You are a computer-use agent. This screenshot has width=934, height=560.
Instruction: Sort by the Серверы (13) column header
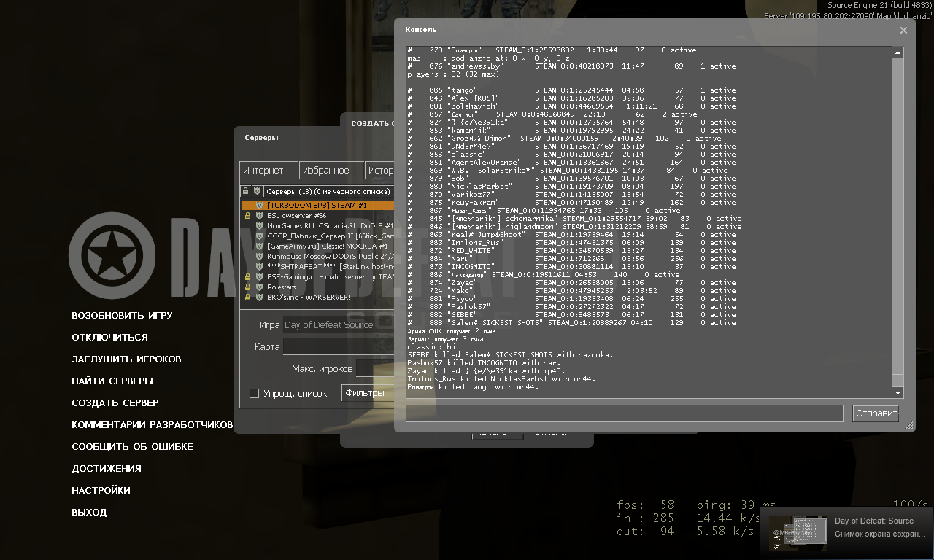329,191
